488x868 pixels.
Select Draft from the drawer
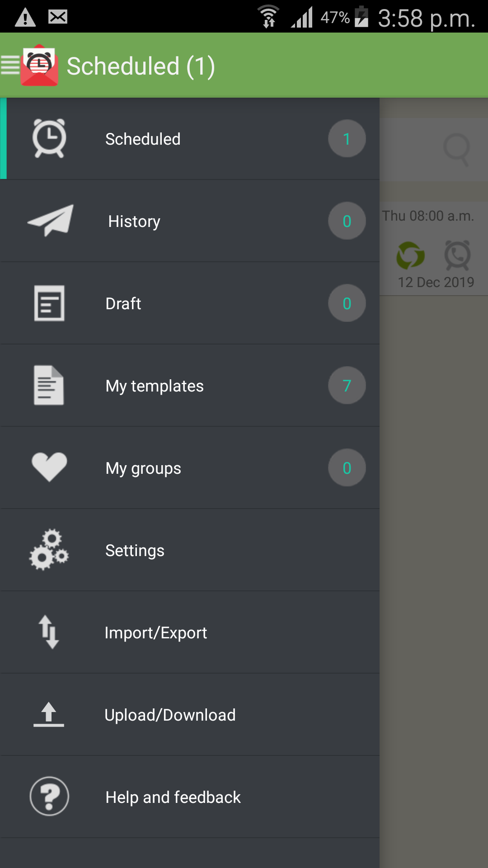click(x=123, y=304)
